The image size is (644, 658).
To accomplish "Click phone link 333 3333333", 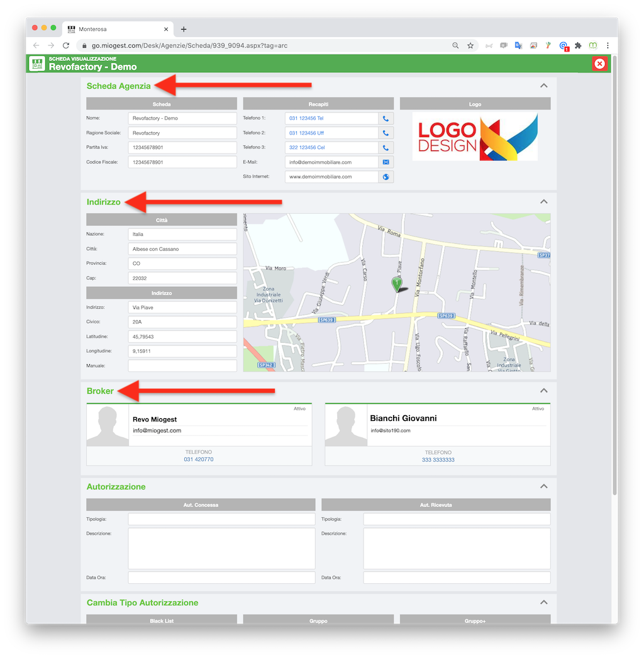I will [438, 459].
